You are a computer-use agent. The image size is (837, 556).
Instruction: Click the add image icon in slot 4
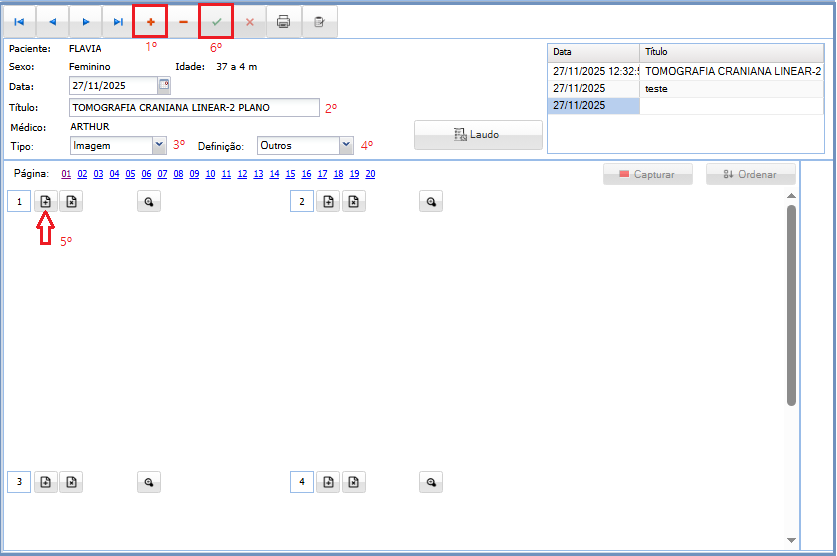coord(328,483)
